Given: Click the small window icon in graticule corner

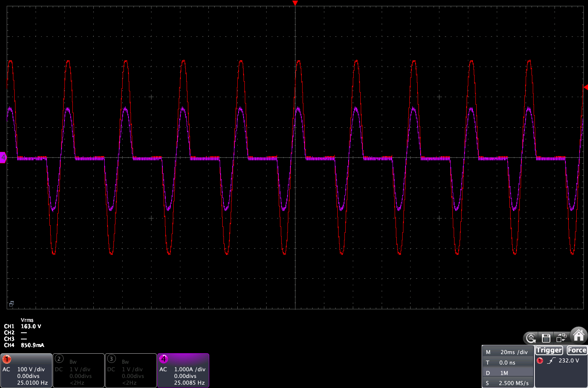Looking at the screenshot, I should pos(11,303).
